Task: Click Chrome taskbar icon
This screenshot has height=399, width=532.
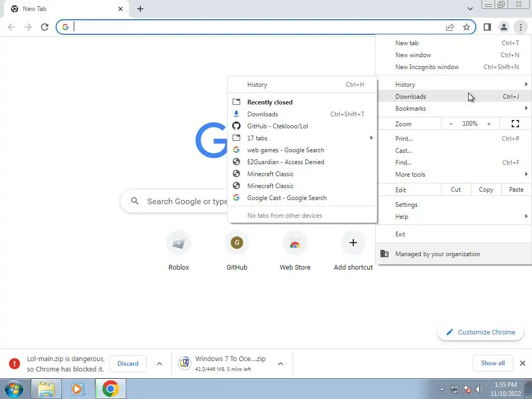Action: [x=110, y=389]
